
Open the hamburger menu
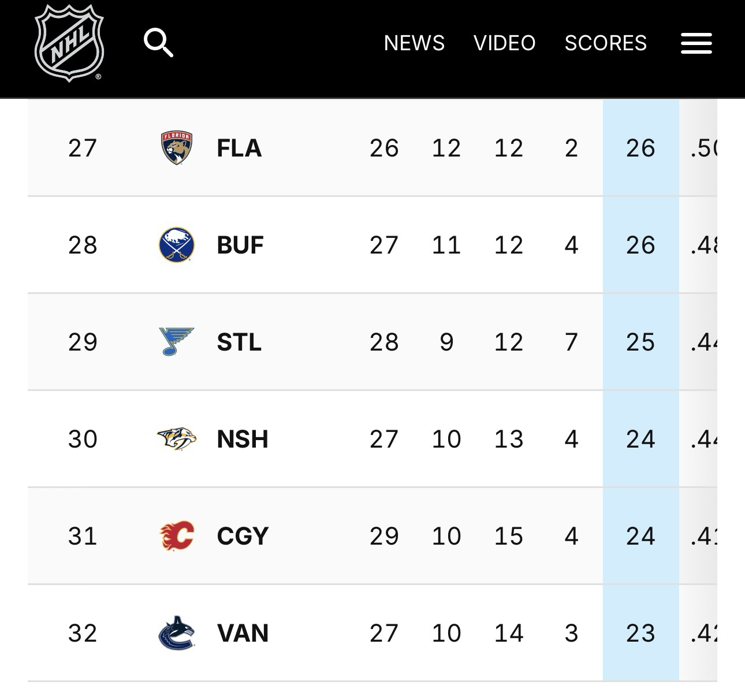tap(696, 43)
